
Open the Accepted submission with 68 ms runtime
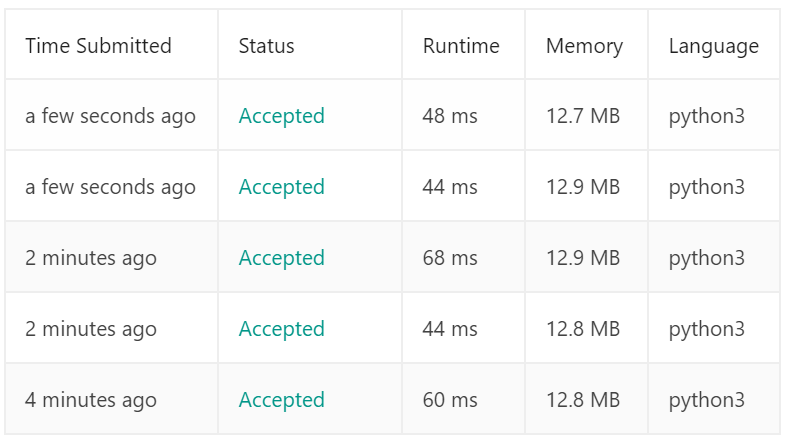point(281,258)
